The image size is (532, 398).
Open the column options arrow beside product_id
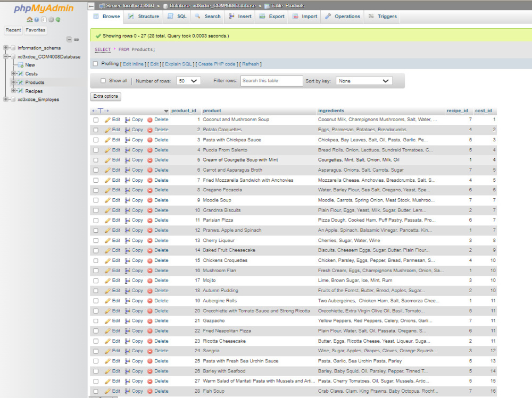(x=166, y=111)
